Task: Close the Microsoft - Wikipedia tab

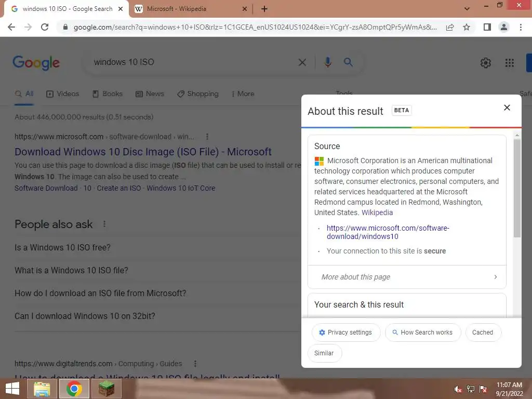Action: (245, 9)
